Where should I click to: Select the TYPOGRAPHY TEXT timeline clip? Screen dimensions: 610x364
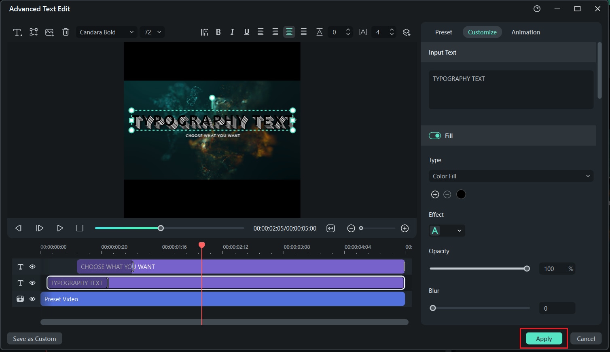pyautogui.click(x=226, y=283)
